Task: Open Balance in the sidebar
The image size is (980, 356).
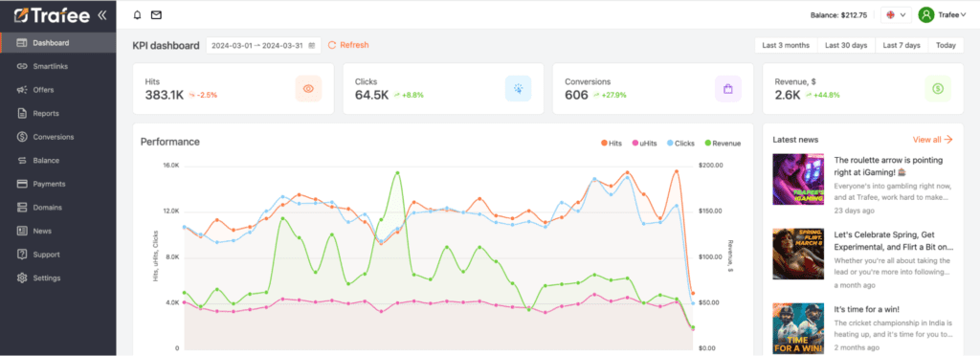Action: click(x=58, y=161)
